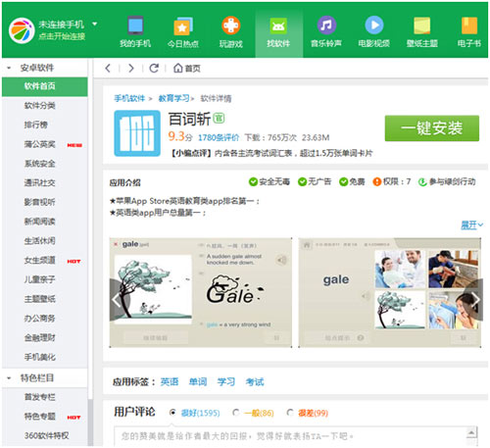The height and width of the screenshot is (448, 490).
Task: Click the 百词斩 app icon
Action: click(137, 133)
